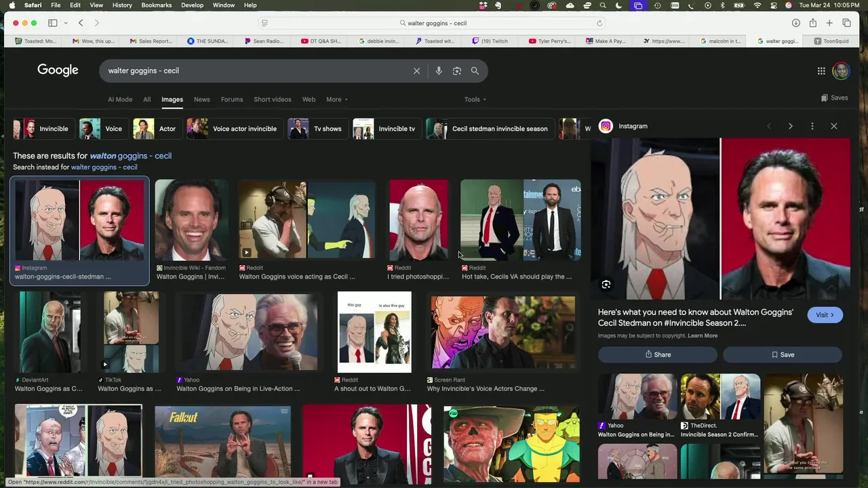Switch to the Forums tab
The image size is (868, 488).
tap(232, 100)
